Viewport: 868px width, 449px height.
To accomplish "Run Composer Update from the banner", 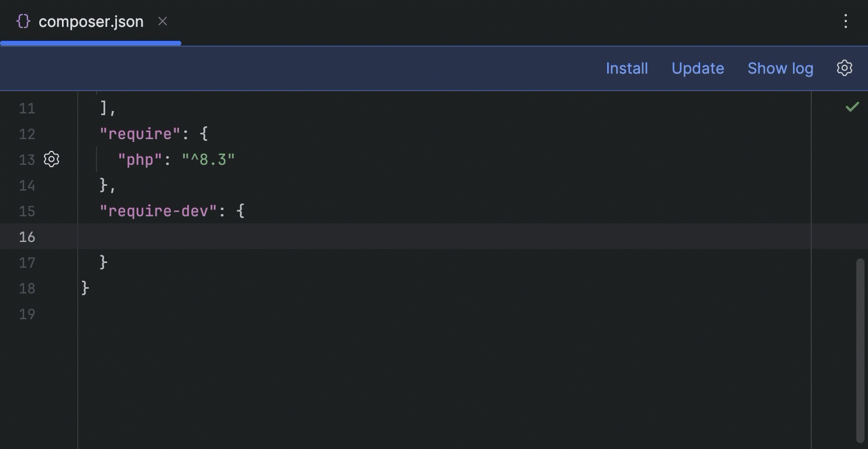I will point(697,68).
